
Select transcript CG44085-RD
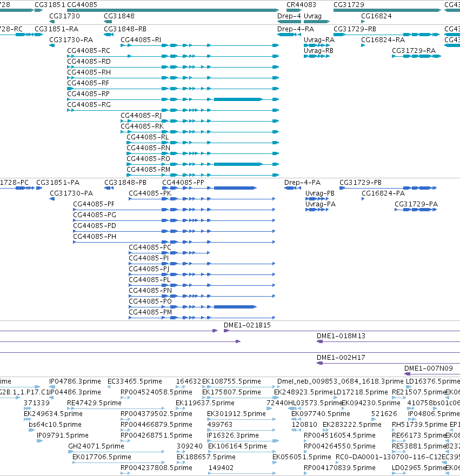173,67
